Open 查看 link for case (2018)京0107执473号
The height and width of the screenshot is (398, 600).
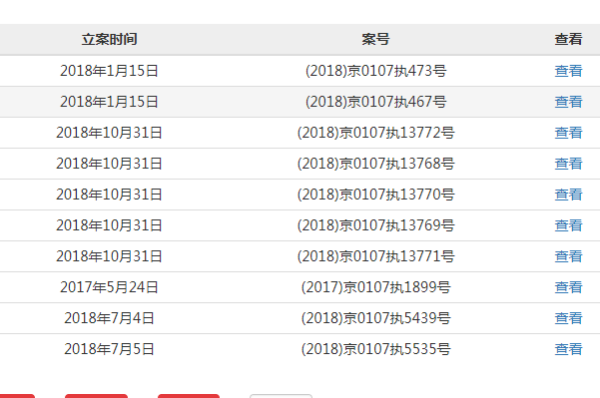(x=569, y=71)
